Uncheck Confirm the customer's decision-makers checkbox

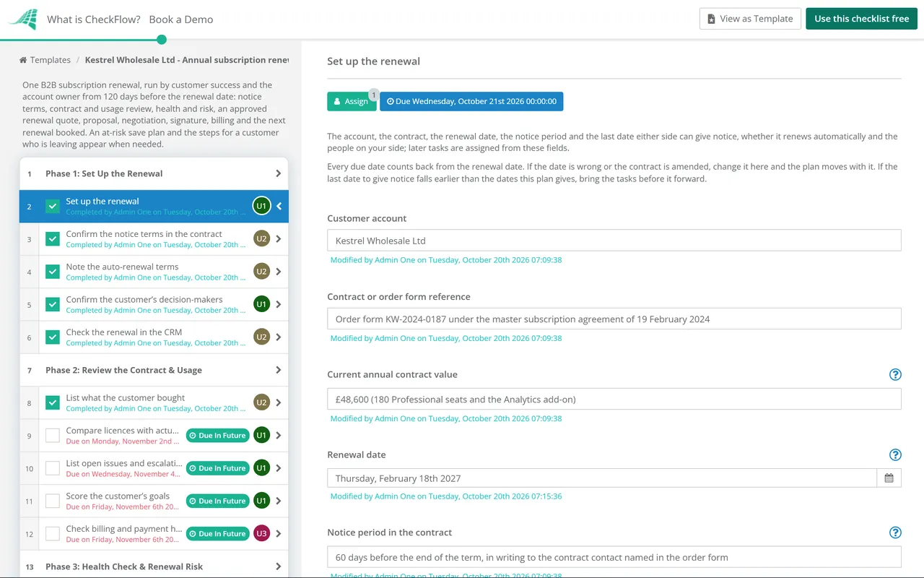[53, 305]
